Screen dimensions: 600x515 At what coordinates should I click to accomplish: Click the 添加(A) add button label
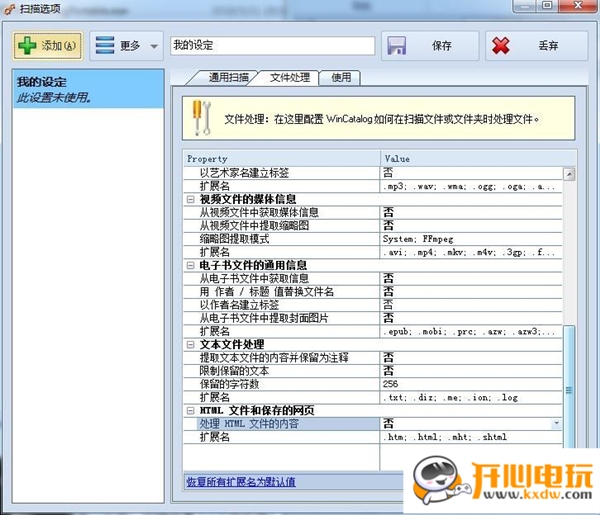[58, 46]
